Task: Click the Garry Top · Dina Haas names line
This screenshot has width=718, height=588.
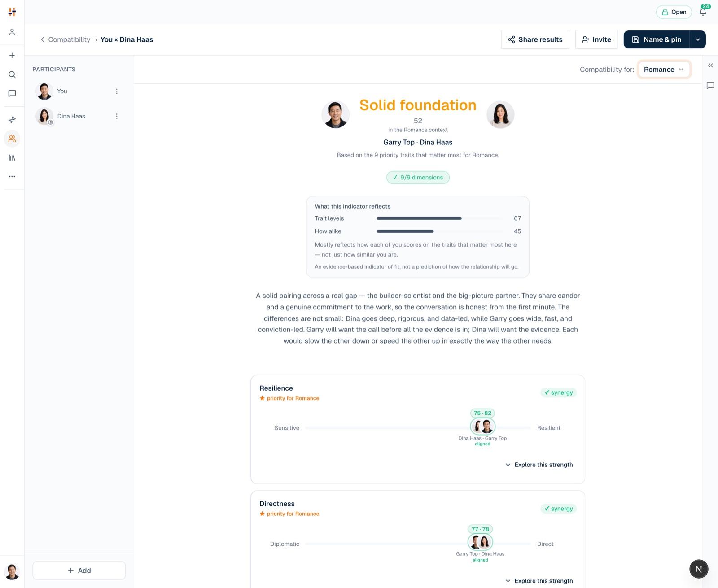Action: click(x=418, y=142)
